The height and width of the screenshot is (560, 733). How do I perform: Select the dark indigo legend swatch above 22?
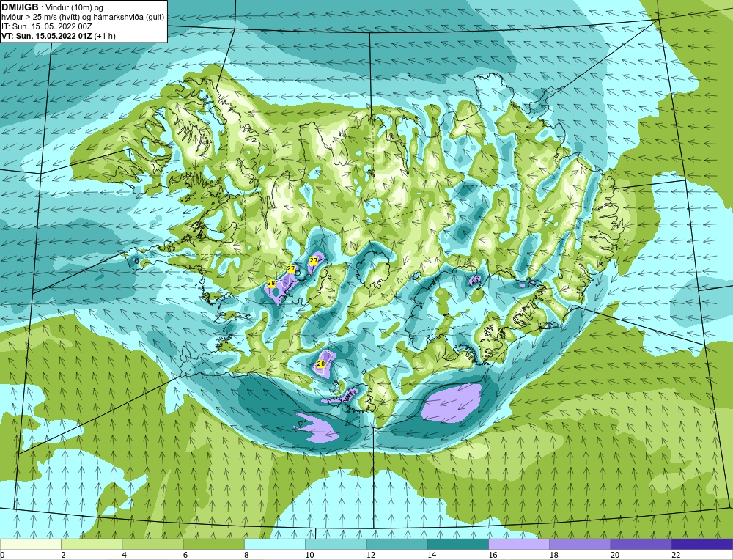coord(701,544)
